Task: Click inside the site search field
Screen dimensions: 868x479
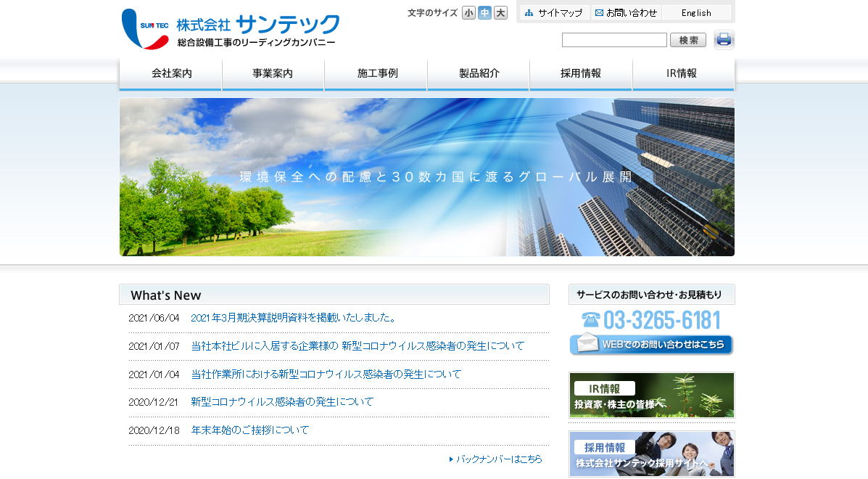Action: [613, 40]
